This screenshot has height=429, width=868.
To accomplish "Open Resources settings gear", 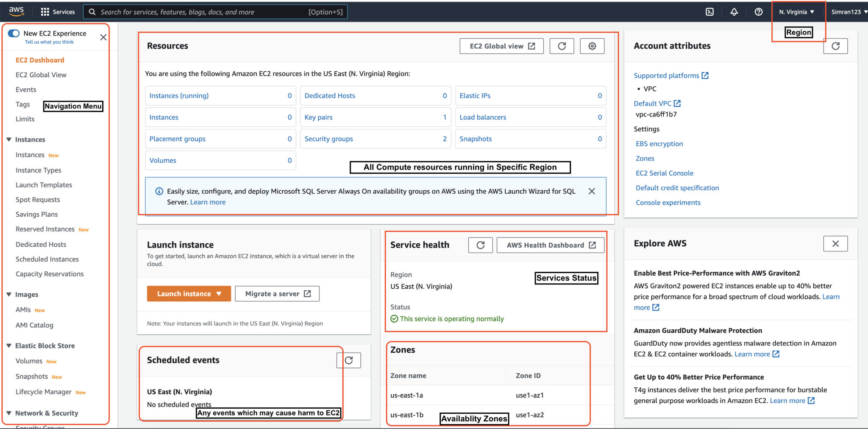I will (592, 46).
